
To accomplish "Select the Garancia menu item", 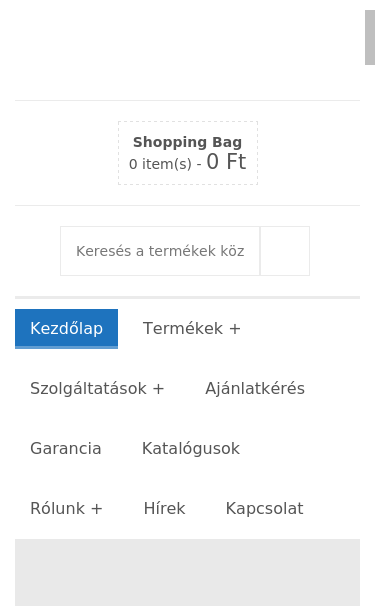I will point(66,449).
